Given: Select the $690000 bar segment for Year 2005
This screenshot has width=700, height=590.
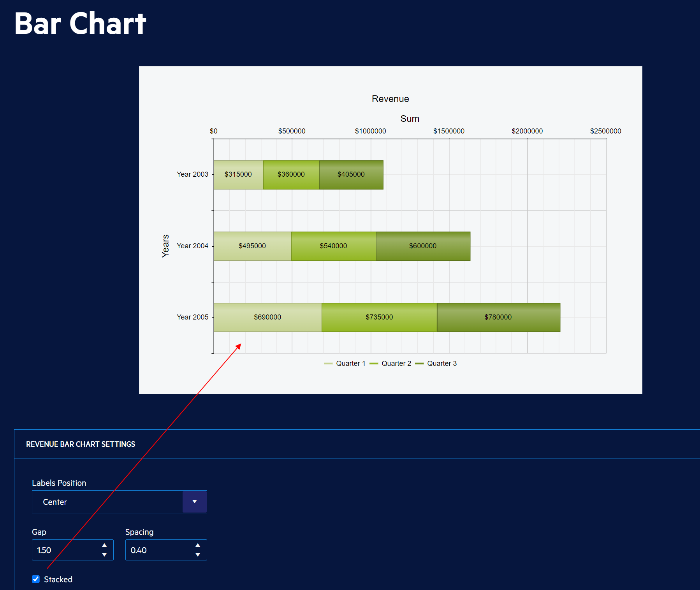Looking at the screenshot, I should 267,317.
